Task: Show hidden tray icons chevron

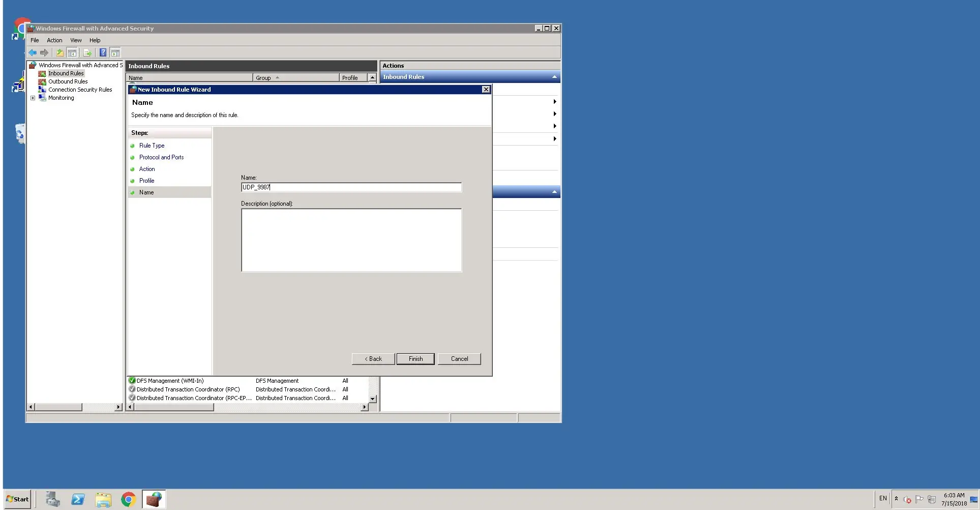Action: [x=896, y=499]
